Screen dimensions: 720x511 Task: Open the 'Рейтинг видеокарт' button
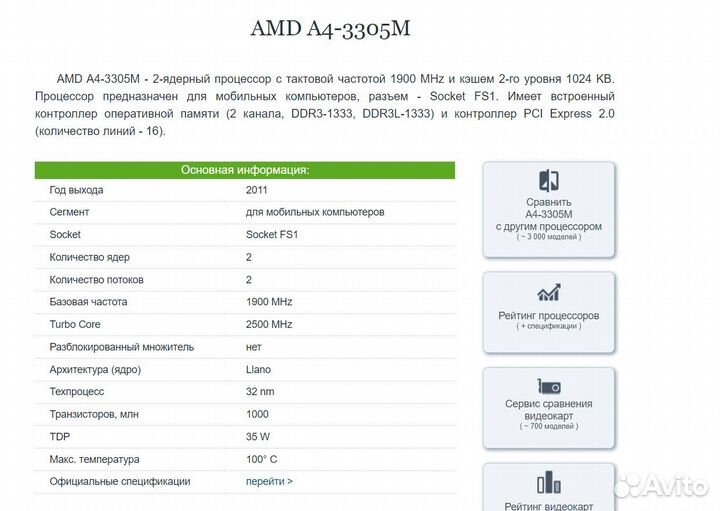click(549, 487)
